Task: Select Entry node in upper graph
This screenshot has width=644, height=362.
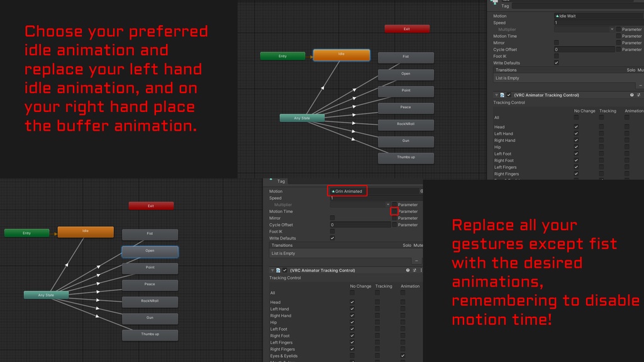Action: tap(282, 56)
